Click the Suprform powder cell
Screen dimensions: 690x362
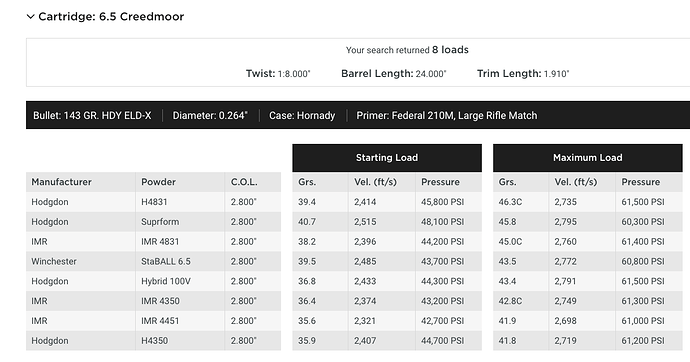pyautogui.click(x=180, y=222)
